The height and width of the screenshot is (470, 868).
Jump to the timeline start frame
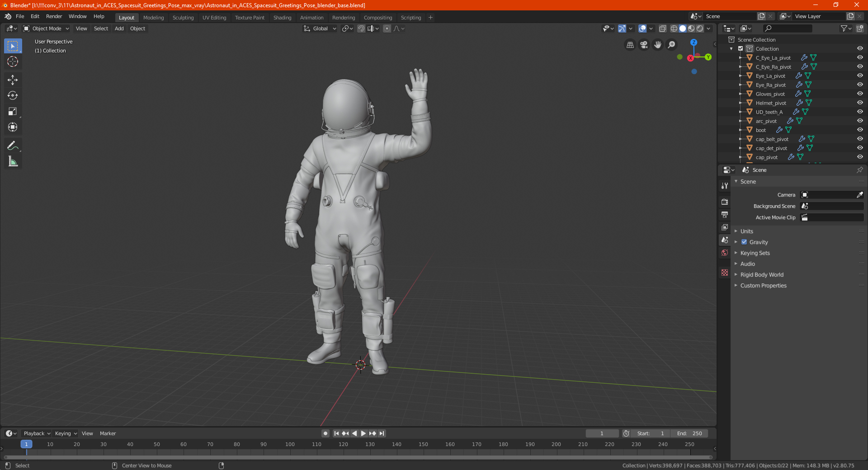click(x=336, y=433)
